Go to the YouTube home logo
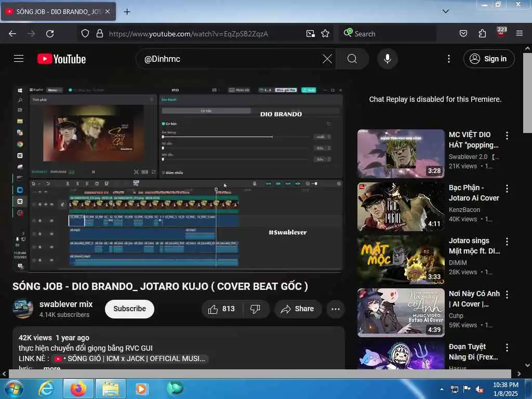The width and height of the screenshot is (532, 399). click(61, 59)
